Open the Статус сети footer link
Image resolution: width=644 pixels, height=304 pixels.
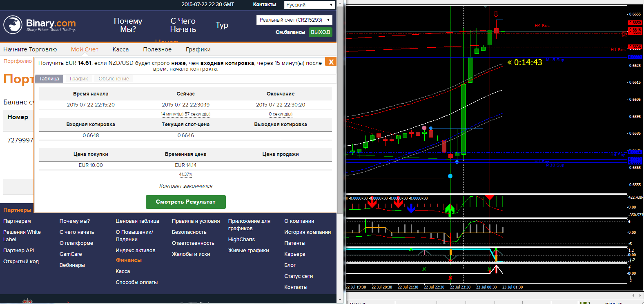(x=299, y=276)
